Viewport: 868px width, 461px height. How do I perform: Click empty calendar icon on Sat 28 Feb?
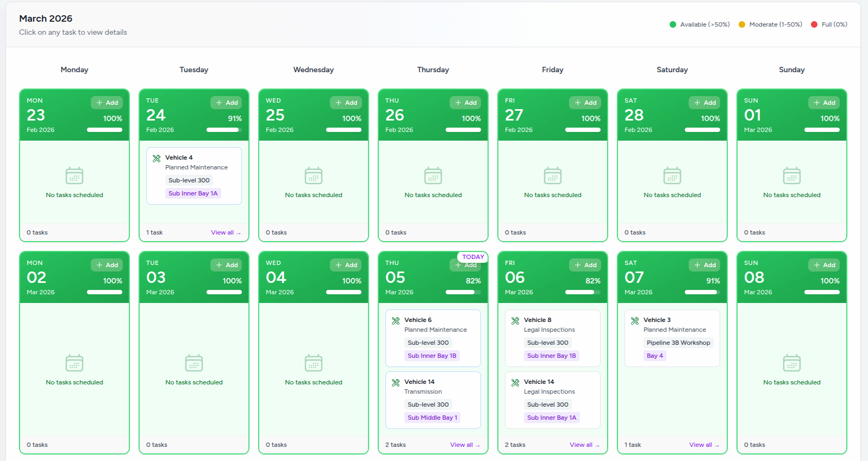pos(672,176)
